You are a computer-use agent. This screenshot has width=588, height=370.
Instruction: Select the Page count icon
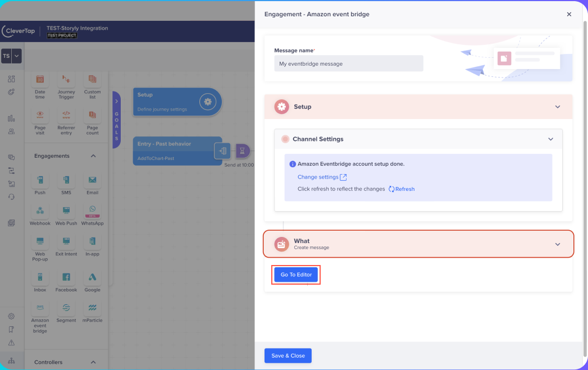(92, 115)
